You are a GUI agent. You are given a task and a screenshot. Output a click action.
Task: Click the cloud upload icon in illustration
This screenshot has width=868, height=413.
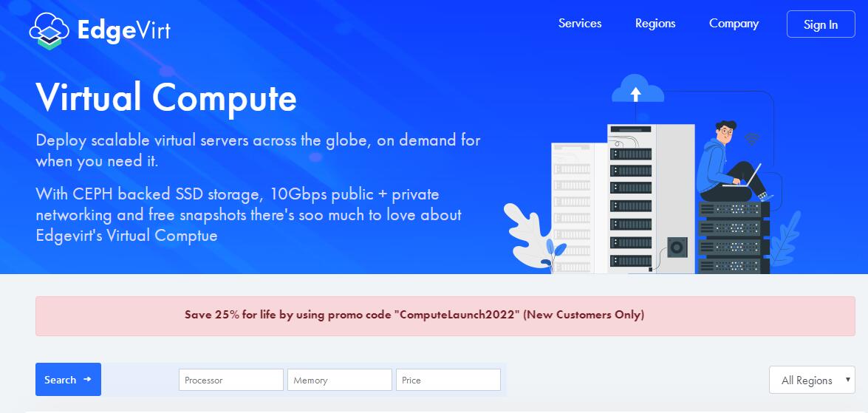click(638, 89)
